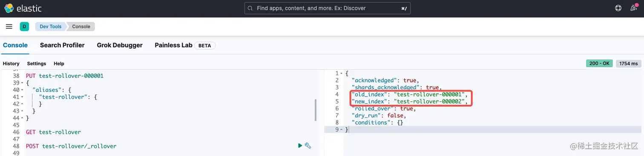Click the Elastic logo
Image resolution: width=644 pixels, height=156 pixels.
click(x=23, y=8)
